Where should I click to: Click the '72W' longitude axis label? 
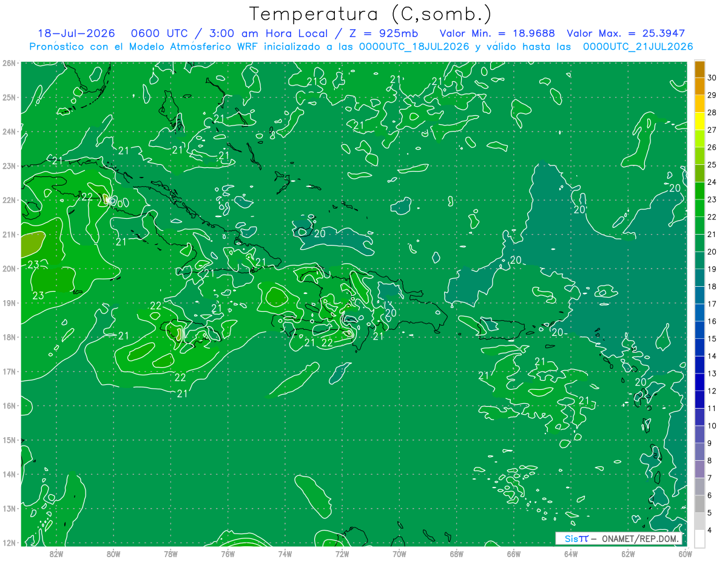click(342, 554)
